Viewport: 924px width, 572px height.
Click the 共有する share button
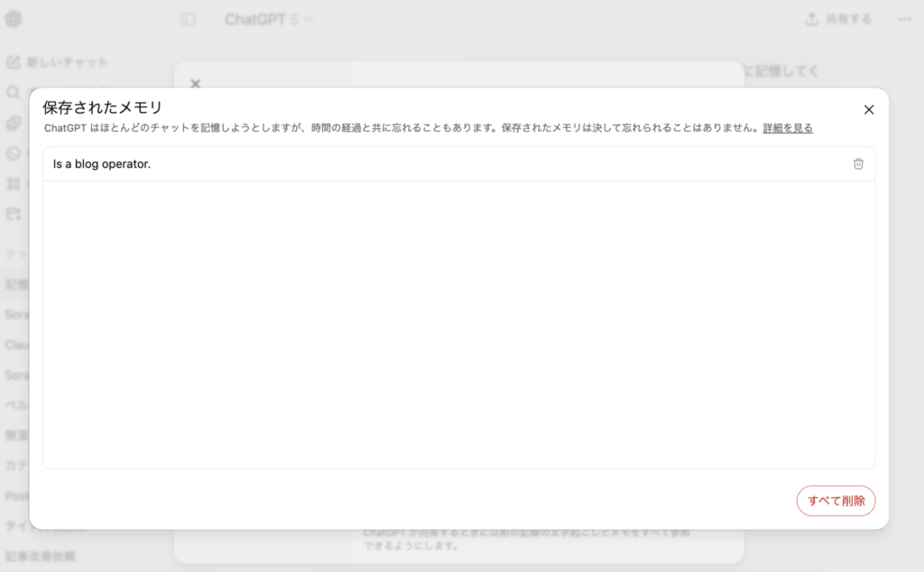coord(838,20)
